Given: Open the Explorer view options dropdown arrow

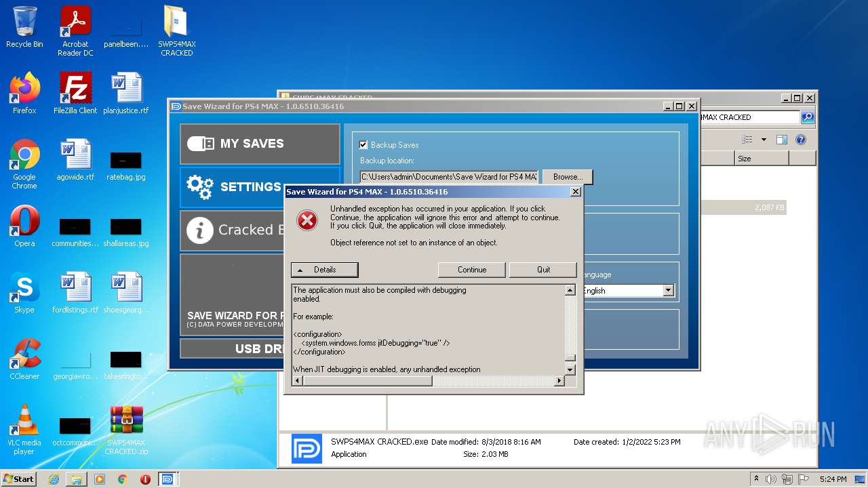Looking at the screenshot, I should point(764,140).
